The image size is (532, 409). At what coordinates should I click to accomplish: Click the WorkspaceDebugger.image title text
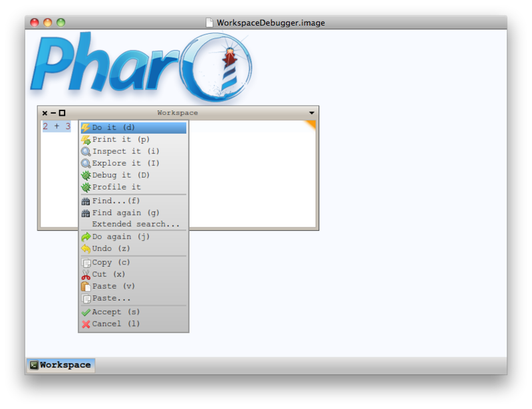tap(271, 23)
